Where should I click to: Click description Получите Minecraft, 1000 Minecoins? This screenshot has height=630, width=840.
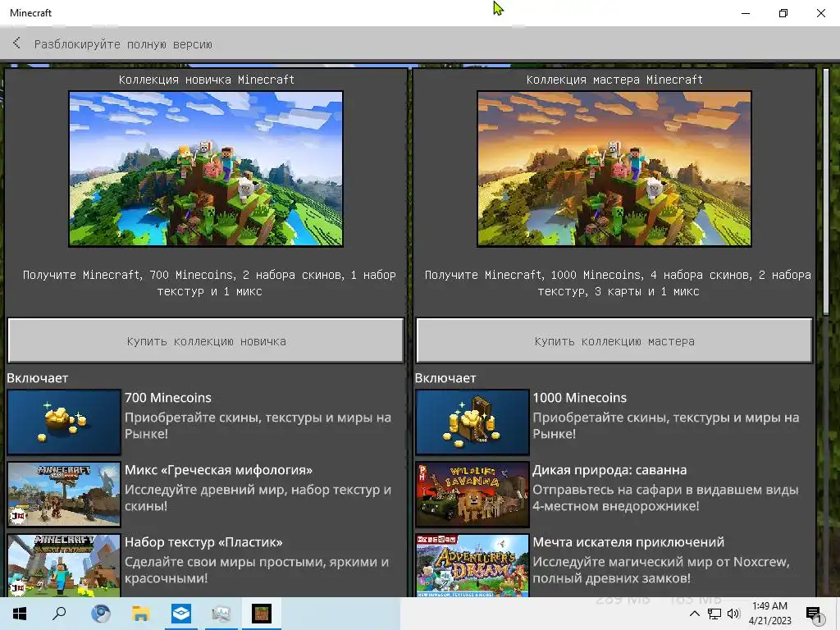[x=618, y=283]
